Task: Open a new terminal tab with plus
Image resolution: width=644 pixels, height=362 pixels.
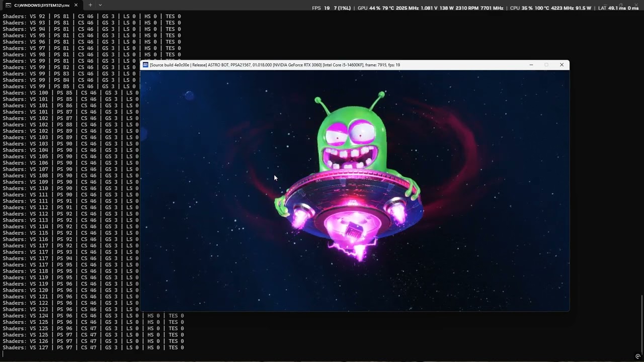Action: point(91,5)
